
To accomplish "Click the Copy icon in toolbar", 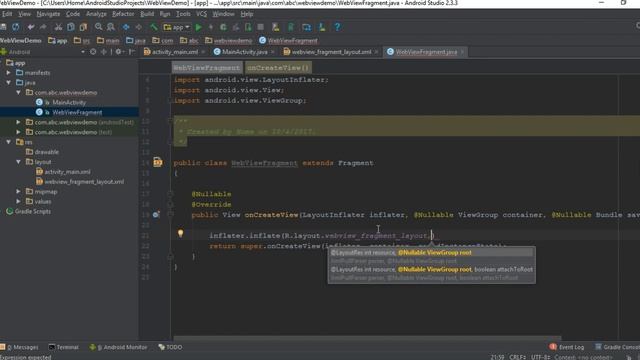I will 71,27.
